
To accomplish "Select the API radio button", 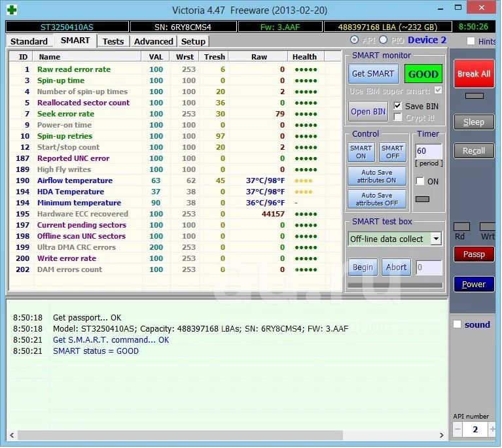I will point(354,40).
